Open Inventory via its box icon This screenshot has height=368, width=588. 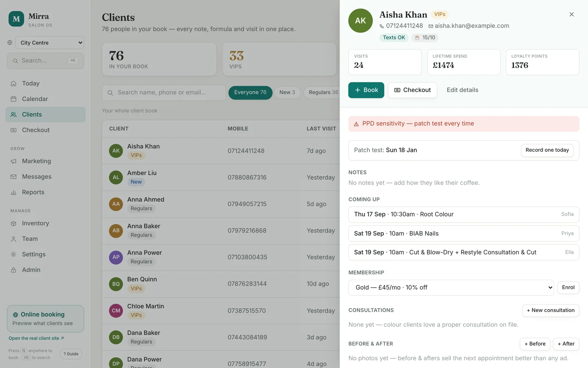[x=14, y=223]
